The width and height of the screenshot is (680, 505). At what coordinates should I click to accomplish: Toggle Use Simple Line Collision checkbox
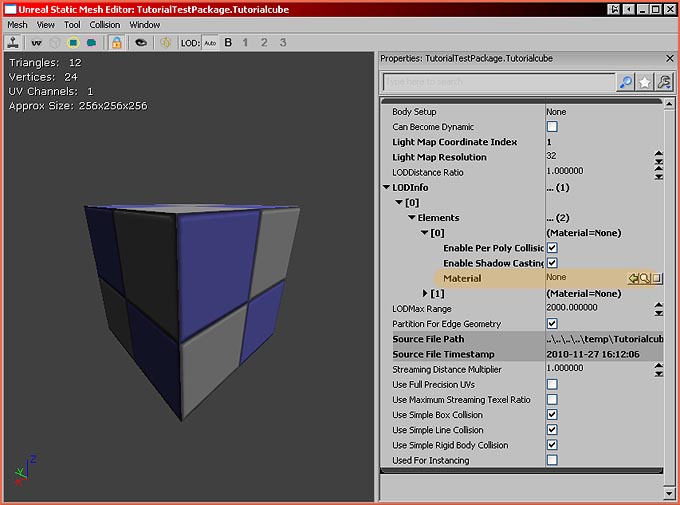(x=552, y=430)
